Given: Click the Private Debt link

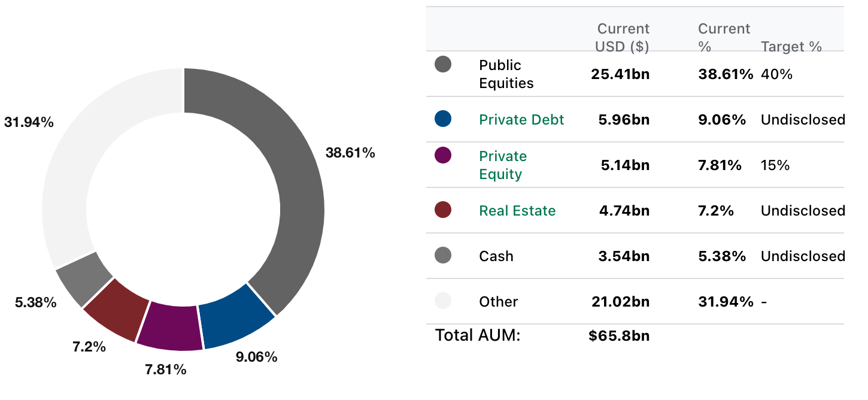Looking at the screenshot, I should [521, 120].
